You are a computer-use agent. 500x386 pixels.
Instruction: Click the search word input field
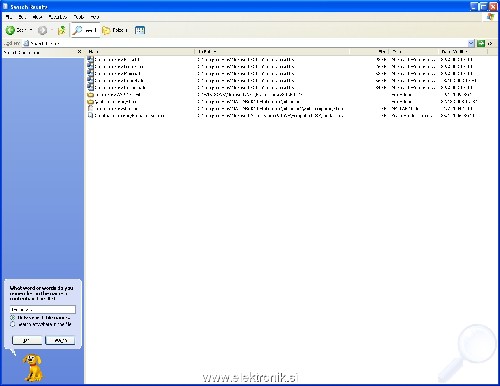point(43,310)
